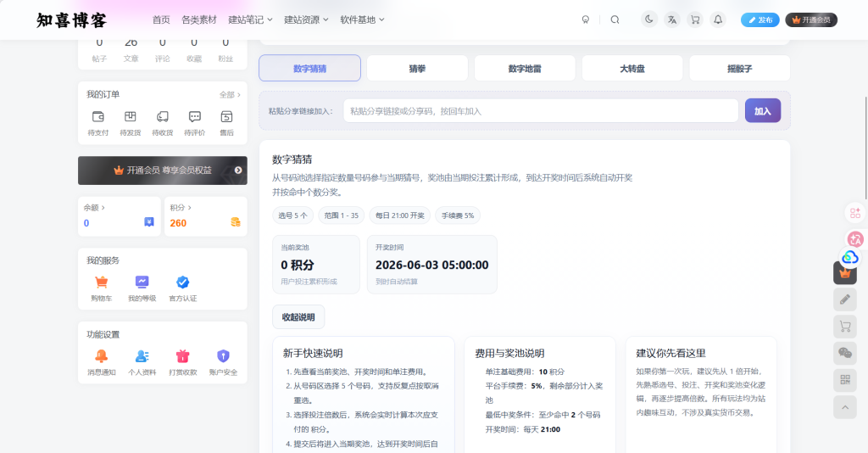
Task: Select the 数字地雷 game tab
Action: tap(525, 68)
